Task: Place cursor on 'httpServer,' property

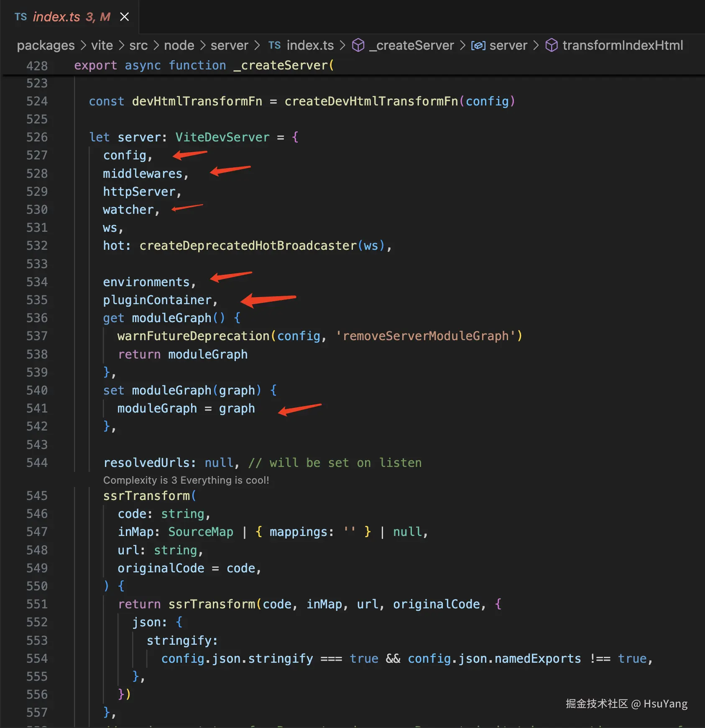Action: (142, 192)
